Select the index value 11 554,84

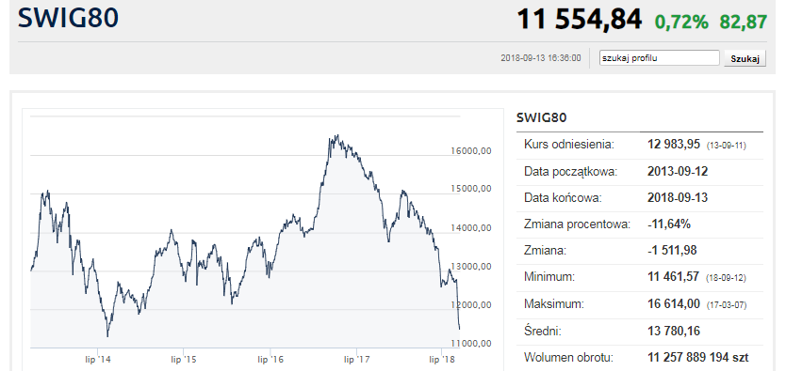point(579,20)
